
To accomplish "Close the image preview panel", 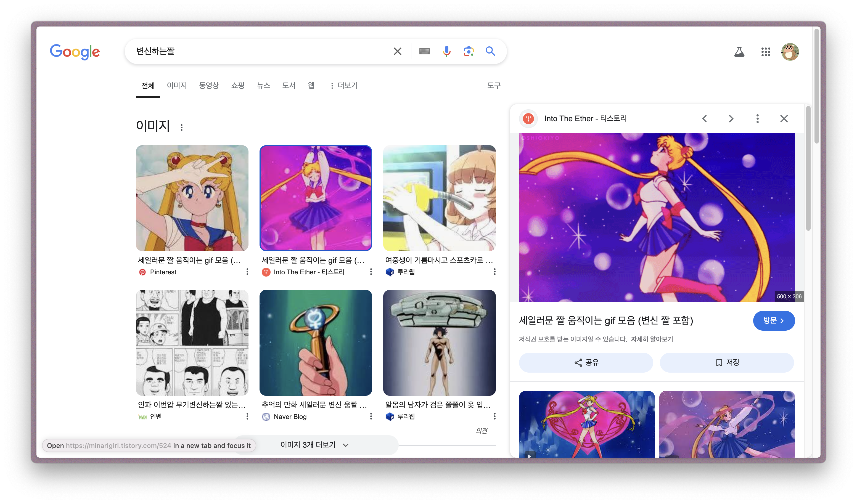I will tap(784, 119).
